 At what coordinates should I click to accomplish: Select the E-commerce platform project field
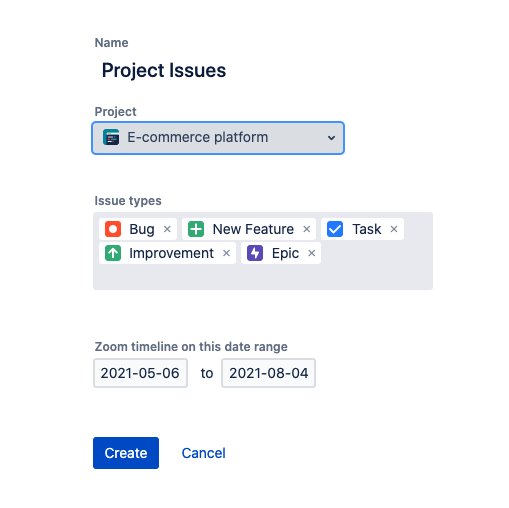(218, 138)
